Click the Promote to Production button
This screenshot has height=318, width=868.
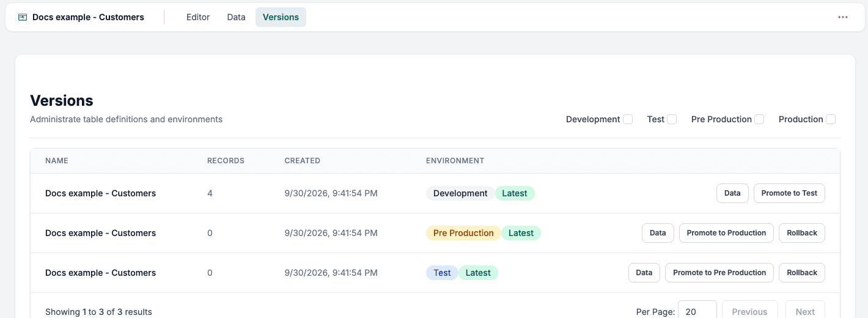tap(726, 233)
